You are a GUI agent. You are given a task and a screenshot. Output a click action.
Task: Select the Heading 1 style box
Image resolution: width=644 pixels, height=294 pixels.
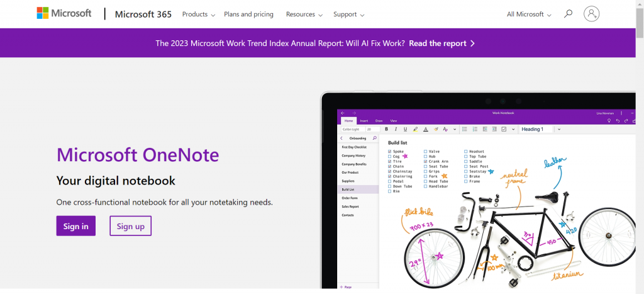pyautogui.click(x=536, y=129)
